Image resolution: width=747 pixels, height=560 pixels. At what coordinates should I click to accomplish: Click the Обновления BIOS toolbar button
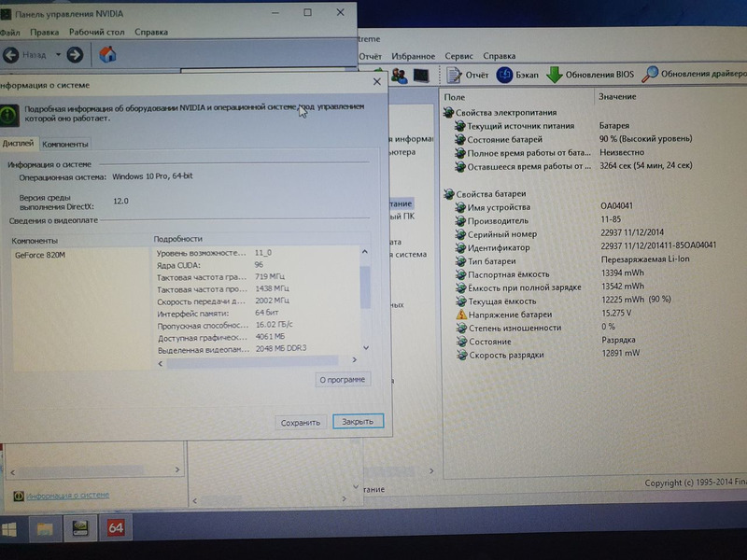pyautogui.click(x=590, y=75)
